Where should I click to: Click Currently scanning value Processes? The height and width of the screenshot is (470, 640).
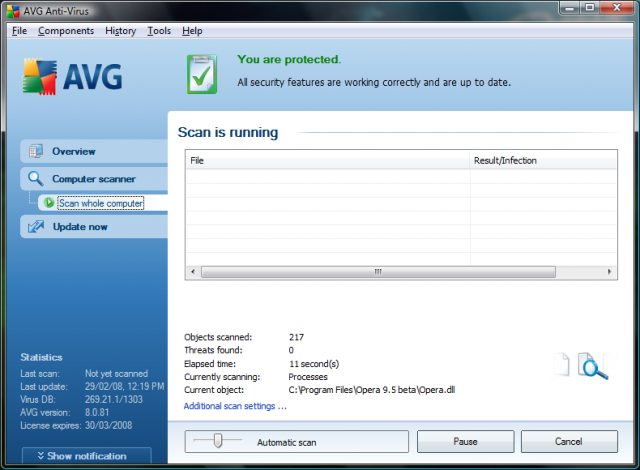coord(308,377)
